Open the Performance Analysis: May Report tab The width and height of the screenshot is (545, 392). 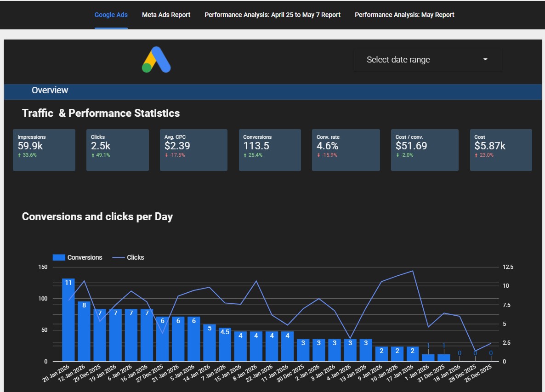tap(404, 15)
